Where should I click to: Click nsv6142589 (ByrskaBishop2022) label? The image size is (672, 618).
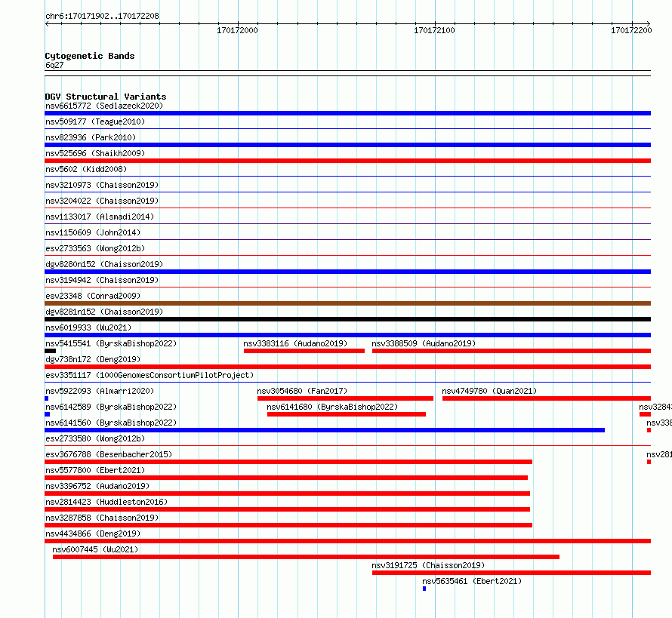111,407
